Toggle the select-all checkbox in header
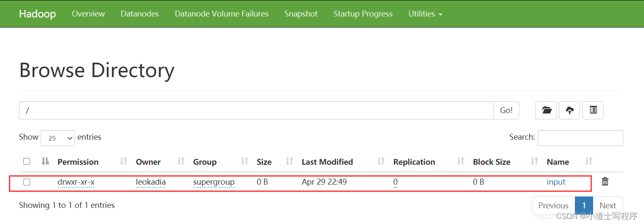The height and width of the screenshot is (224, 644). pos(27,161)
